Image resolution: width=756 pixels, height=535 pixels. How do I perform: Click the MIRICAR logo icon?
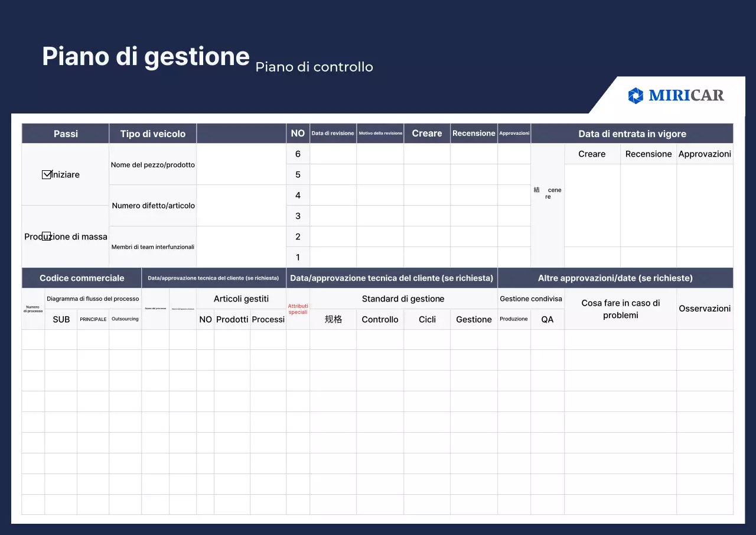coord(636,95)
